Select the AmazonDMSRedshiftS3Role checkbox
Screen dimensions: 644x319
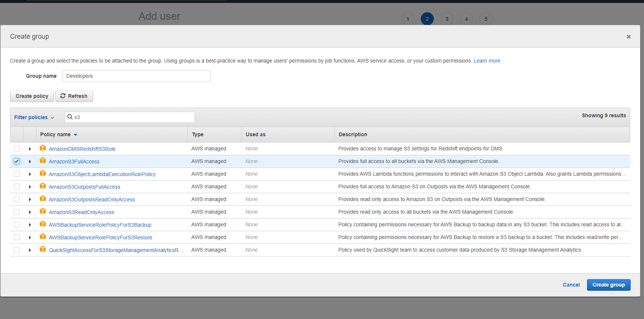pyautogui.click(x=17, y=149)
